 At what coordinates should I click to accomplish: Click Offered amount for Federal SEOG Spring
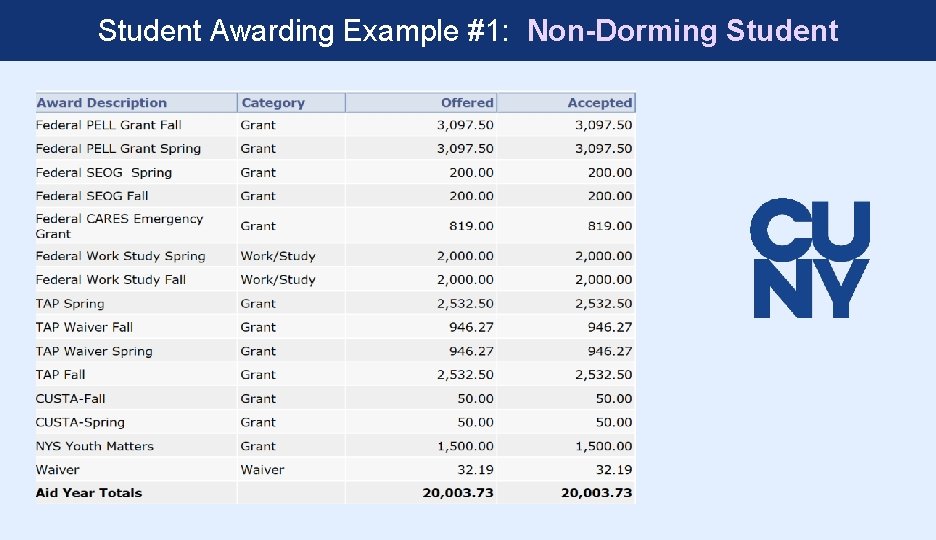[x=472, y=172]
